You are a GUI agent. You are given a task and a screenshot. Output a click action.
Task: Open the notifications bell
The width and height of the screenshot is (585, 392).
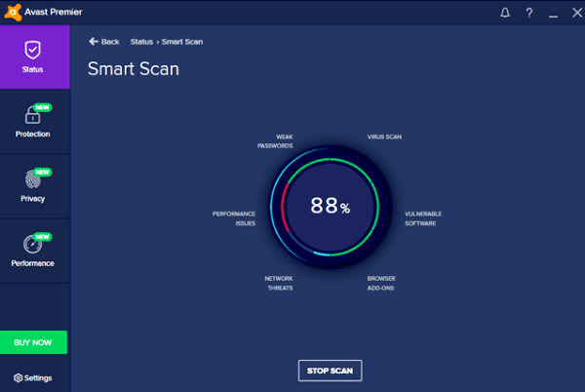[505, 13]
